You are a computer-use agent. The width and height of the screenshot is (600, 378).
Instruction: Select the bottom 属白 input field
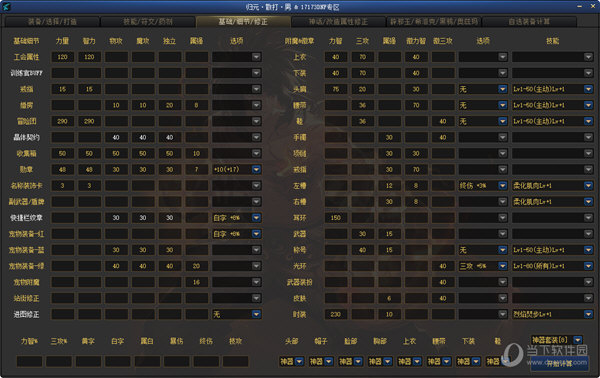pyautogui.click(x=147, y=361)
